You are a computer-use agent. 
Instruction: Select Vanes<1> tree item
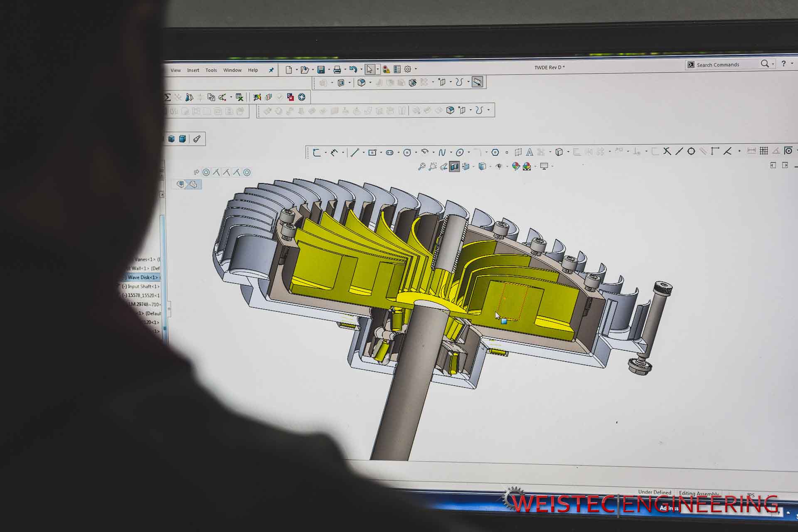(x=147, y=259)
